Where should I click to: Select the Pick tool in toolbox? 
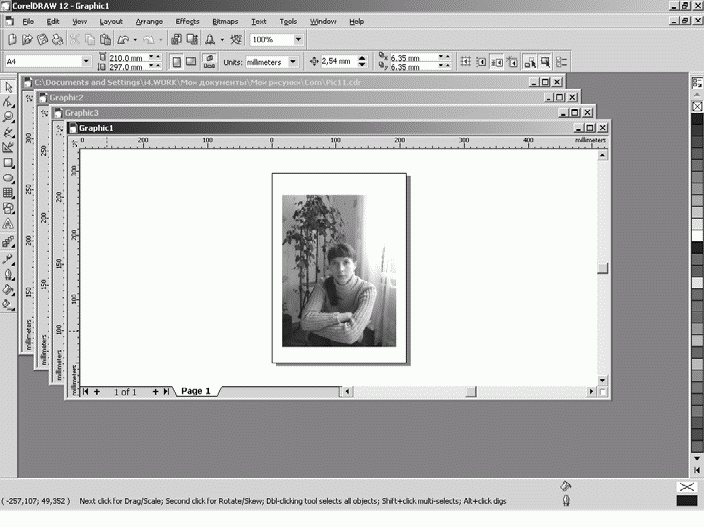click(8, 89)
